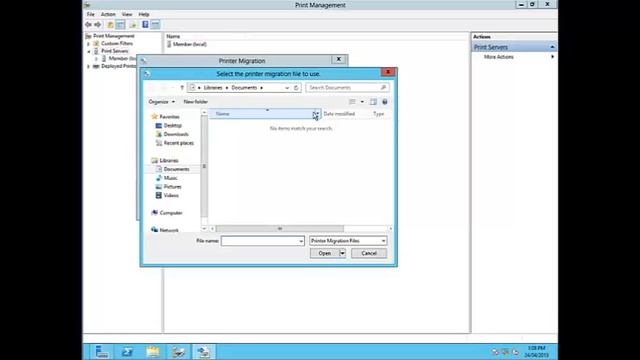Click the taskbar clock showing time and date
The image size is (640, 360).
537,352
